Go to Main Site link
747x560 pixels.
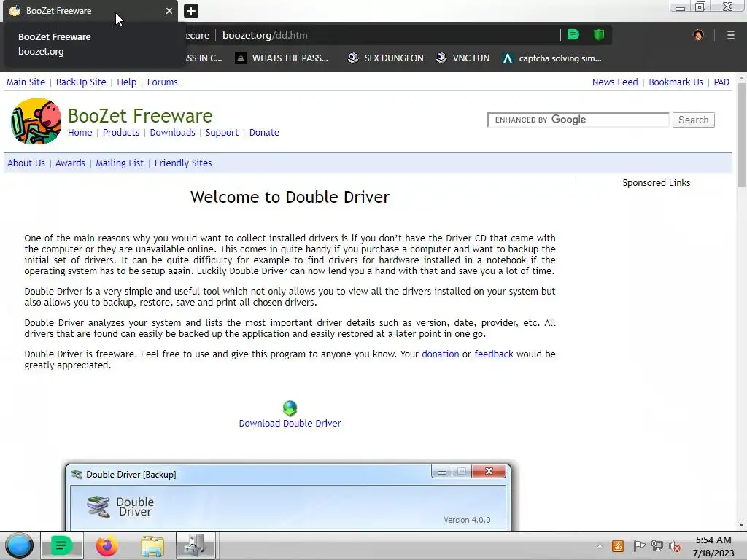26,82
